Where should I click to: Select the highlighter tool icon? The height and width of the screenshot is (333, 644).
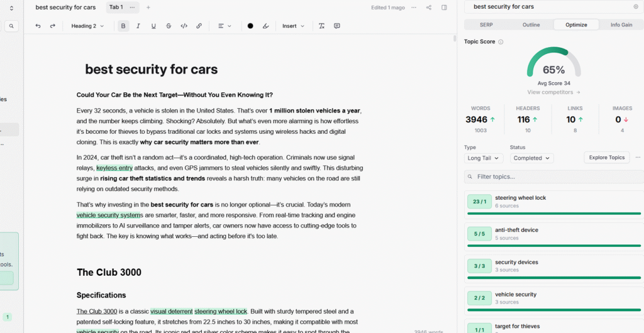[x=265, y=26]
